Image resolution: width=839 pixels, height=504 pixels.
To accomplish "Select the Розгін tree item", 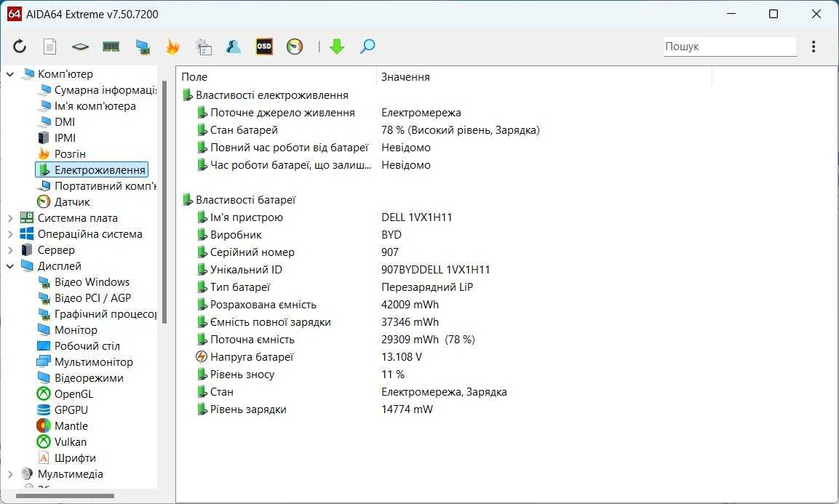I will tap(62, 154).
